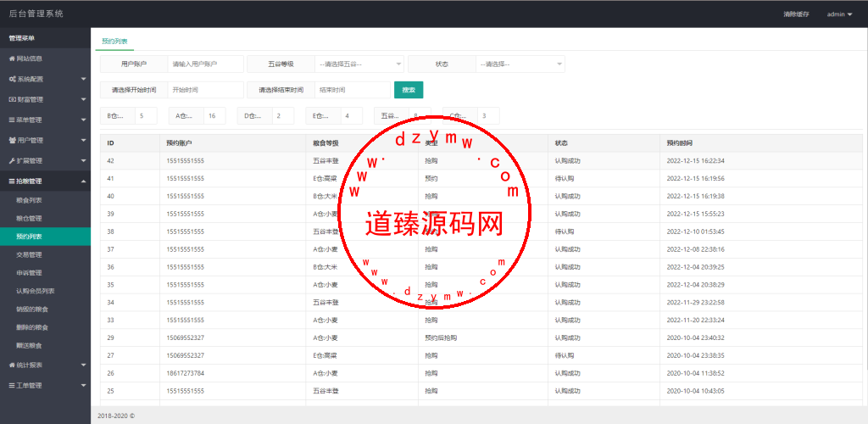Expand the 用户管理 submenu arrow

point(84,141)
